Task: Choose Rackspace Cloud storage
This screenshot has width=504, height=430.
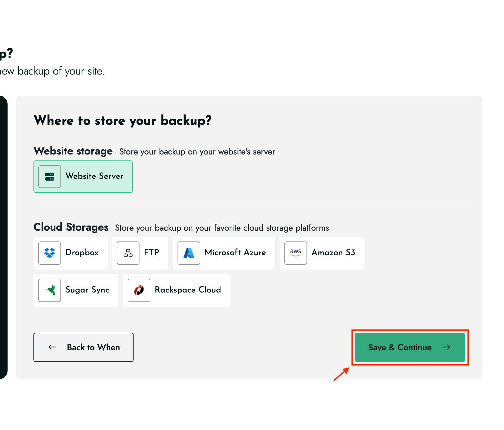Action: [x=176, y=290]
